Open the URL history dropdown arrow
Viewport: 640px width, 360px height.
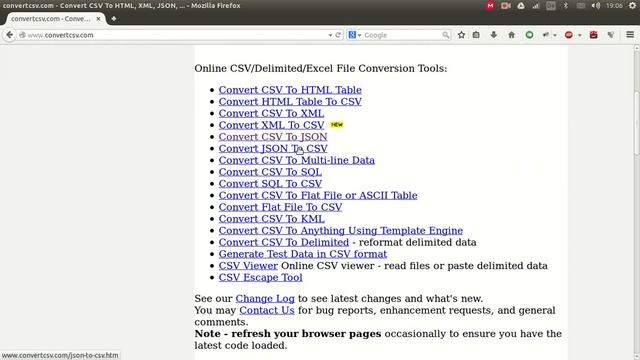point(330,35)
